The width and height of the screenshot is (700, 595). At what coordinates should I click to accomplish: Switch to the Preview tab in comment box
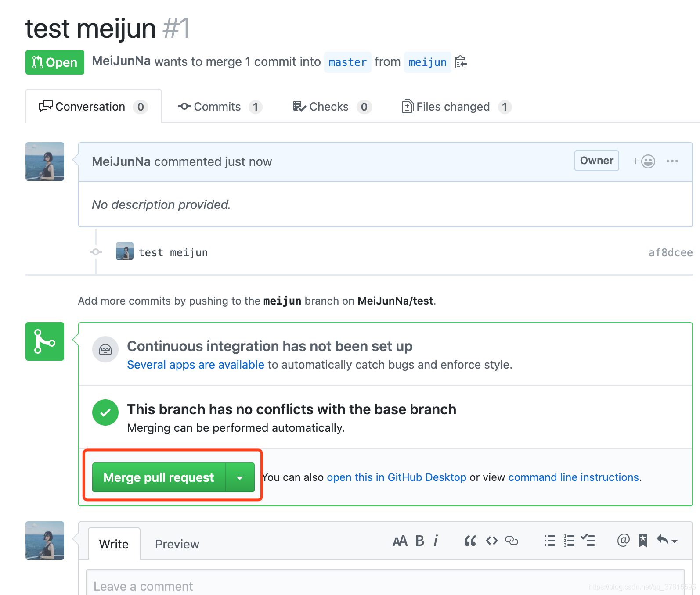click(x=177, y=544)
